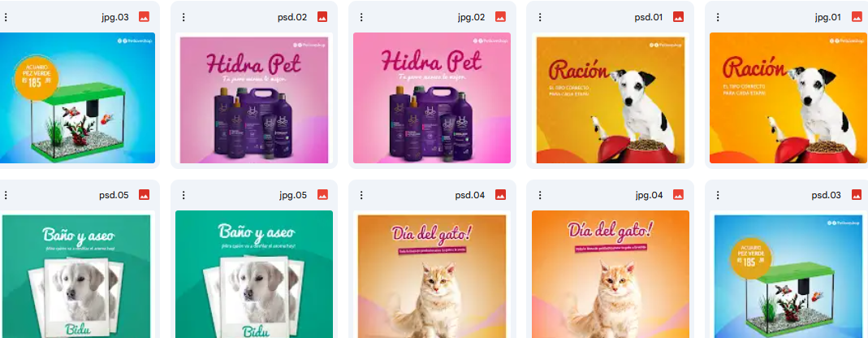Select the psd.03 aquarium thumbnail
This screenshot has width=868, height=338.
(788, 275)
